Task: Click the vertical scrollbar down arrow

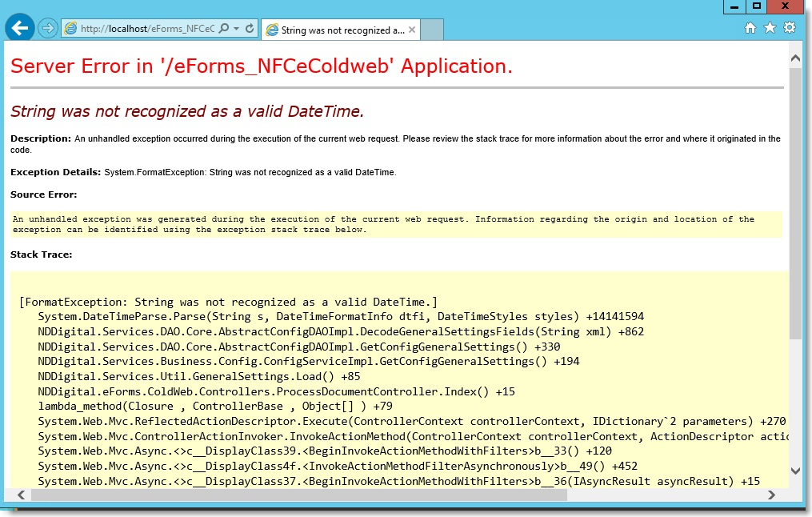Action: (x=795, y=471)
